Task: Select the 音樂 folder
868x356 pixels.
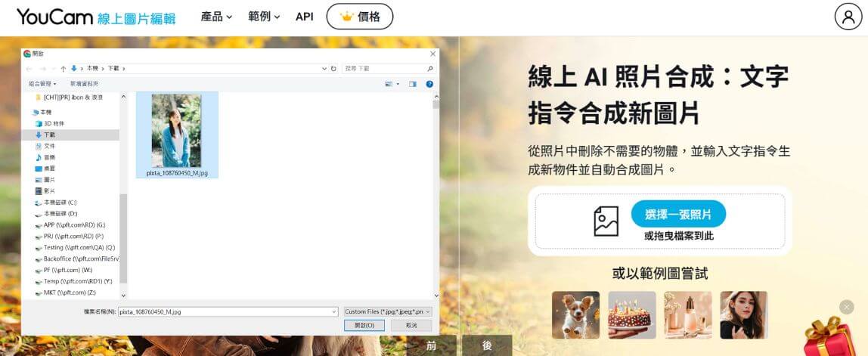Action: point(45,157)
